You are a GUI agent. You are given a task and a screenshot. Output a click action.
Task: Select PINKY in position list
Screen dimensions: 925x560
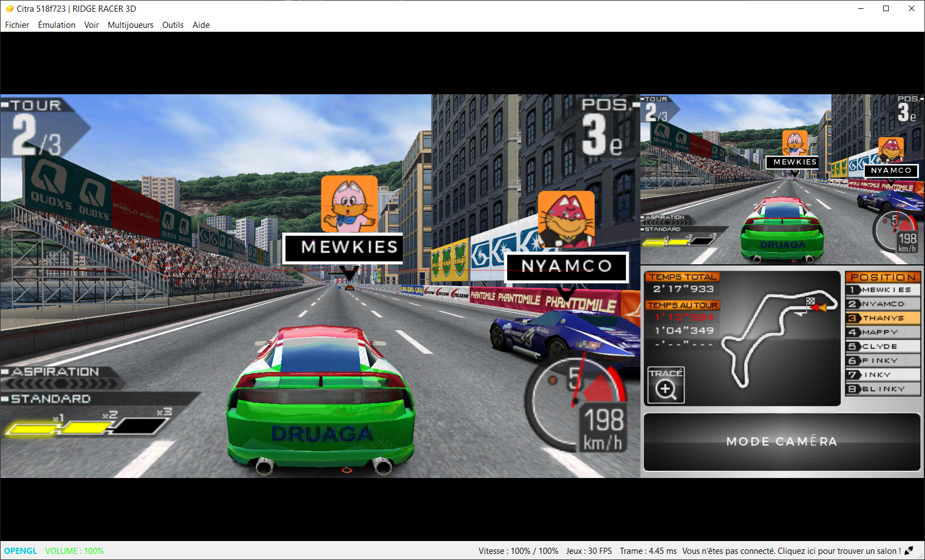point(883,361)
